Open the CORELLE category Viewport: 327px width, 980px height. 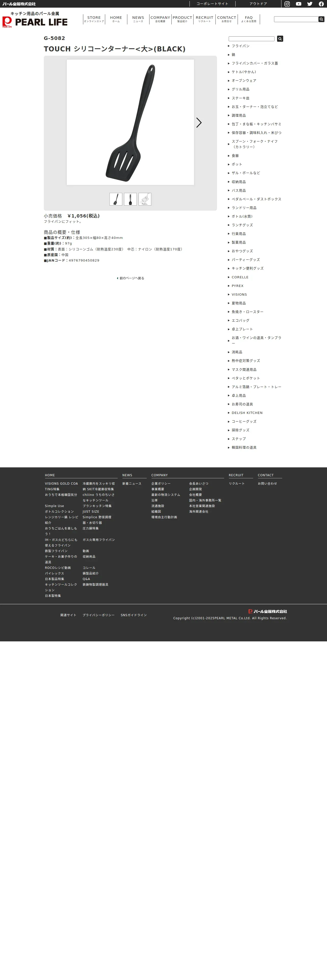click(240, 277)
